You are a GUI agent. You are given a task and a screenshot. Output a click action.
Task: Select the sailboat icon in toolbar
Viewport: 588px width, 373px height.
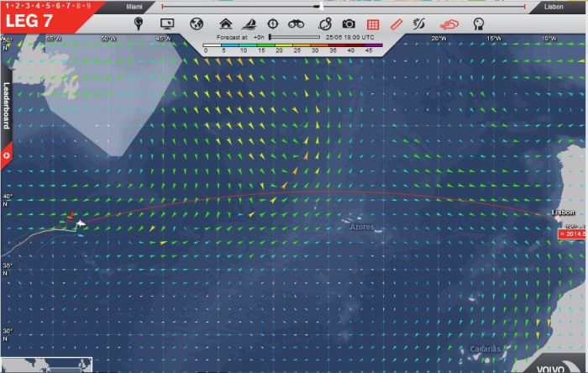pyautogui.click(x=249, y=24)
